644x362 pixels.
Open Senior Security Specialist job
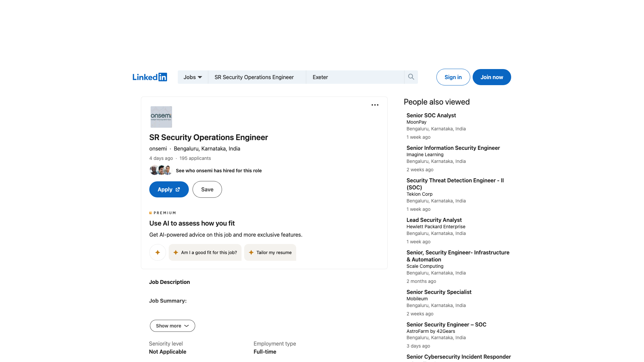tap(439, 292)
